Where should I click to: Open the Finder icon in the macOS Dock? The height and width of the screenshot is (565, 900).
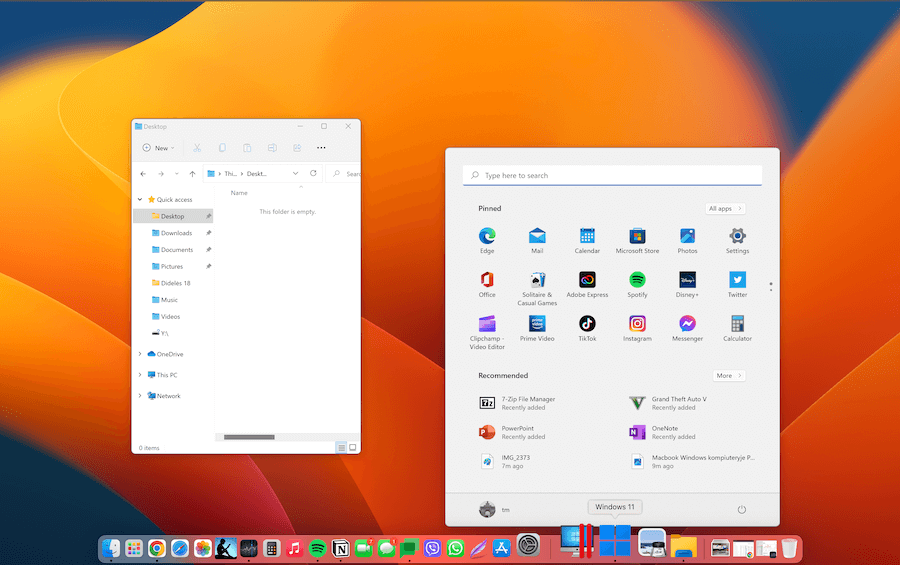coord(111,548)
